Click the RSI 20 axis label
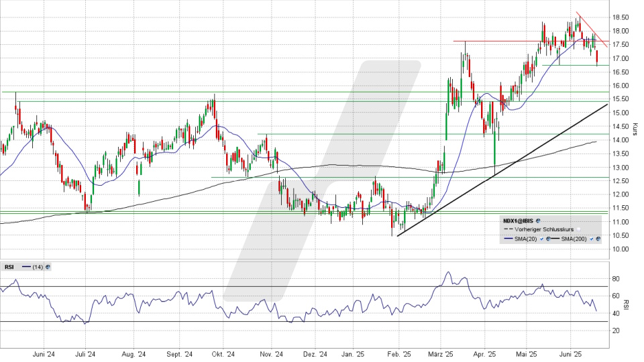The width and height of the screenshot is (644, 362). pyautogui.click(x=616, y=330)
